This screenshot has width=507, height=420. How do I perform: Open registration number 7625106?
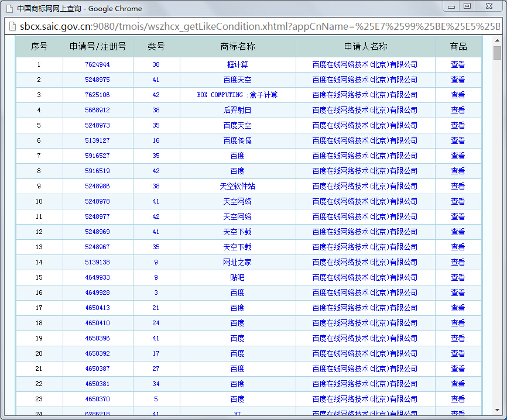[97, 95]
